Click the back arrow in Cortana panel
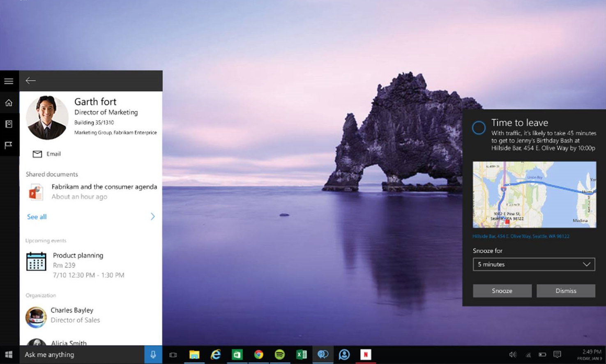The image size is (606, 364). coord(31,81)
